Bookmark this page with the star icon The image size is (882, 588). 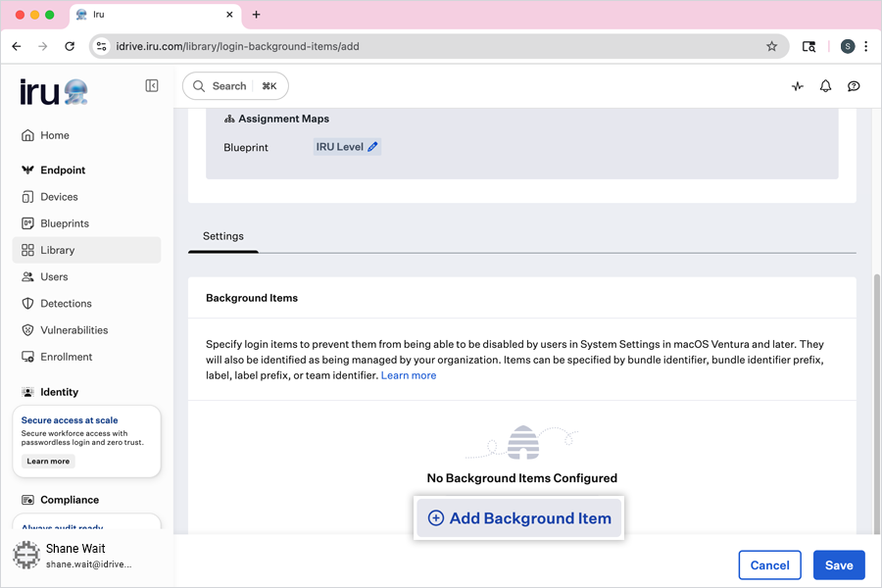(771, 46)
